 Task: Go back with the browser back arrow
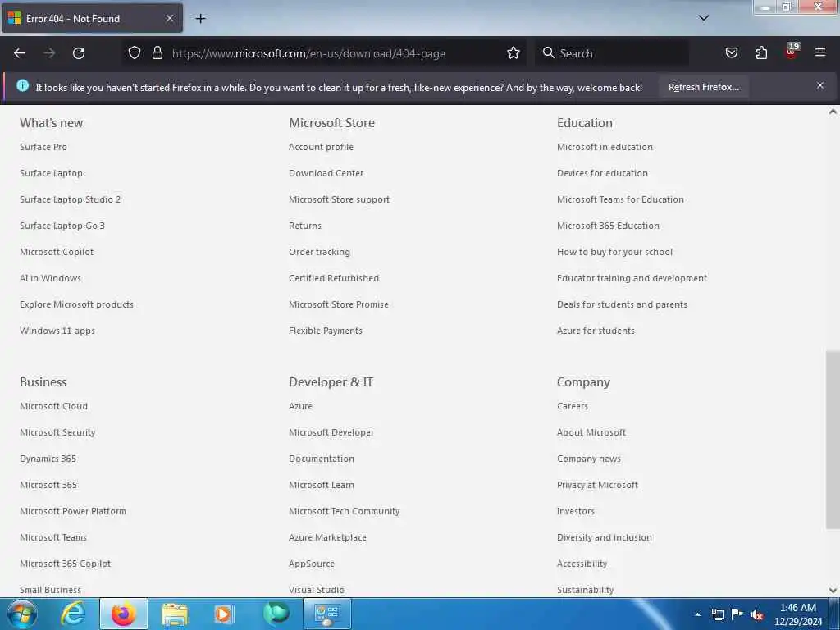click(x=20, y=53)
